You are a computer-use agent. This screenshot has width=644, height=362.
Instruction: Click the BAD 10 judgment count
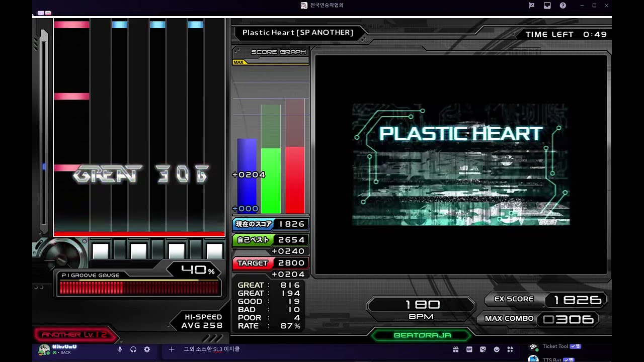click(269, 310)
